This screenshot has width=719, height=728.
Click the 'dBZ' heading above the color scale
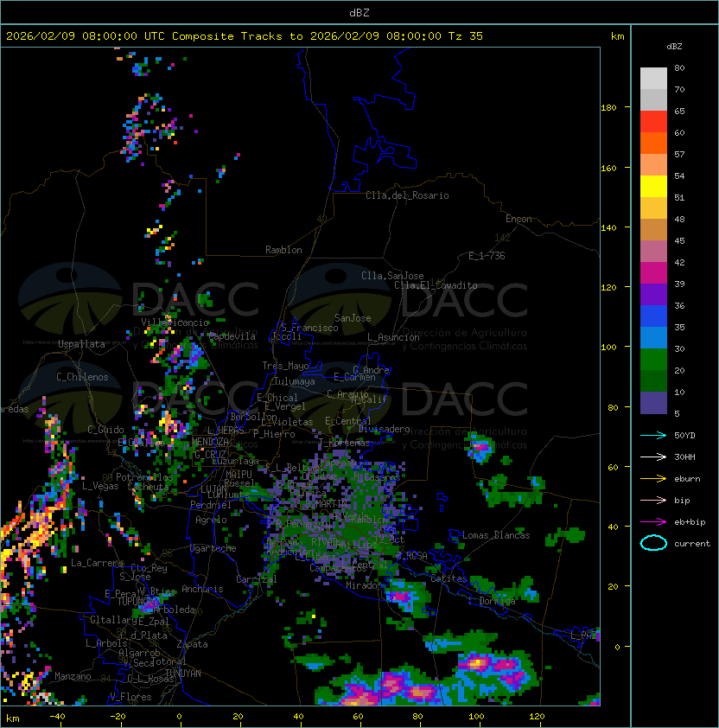(674, 47)
